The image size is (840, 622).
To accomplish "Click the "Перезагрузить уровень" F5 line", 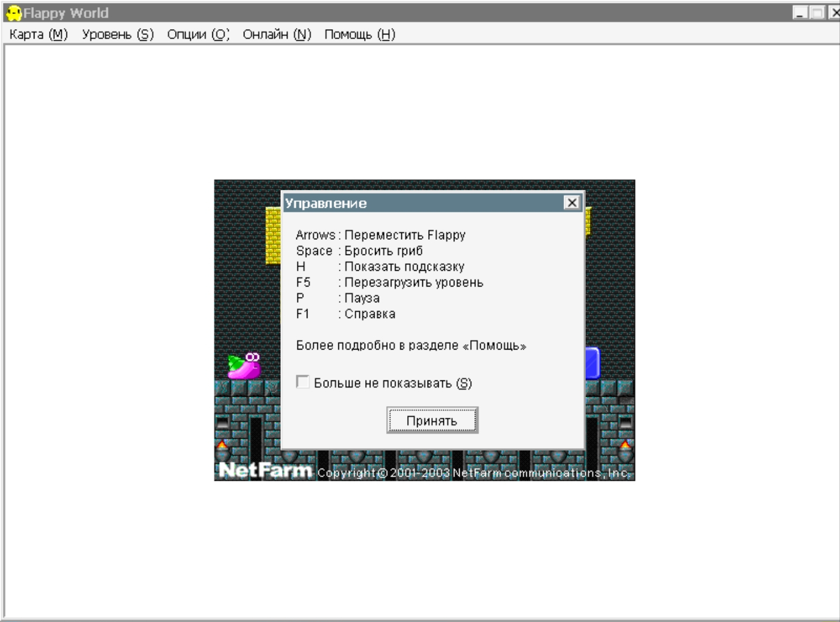I will (390, 282).
